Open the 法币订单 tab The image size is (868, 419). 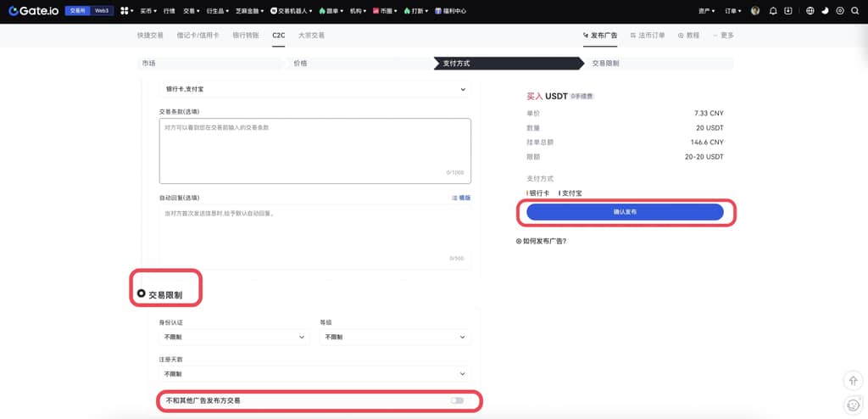point(648,36)
